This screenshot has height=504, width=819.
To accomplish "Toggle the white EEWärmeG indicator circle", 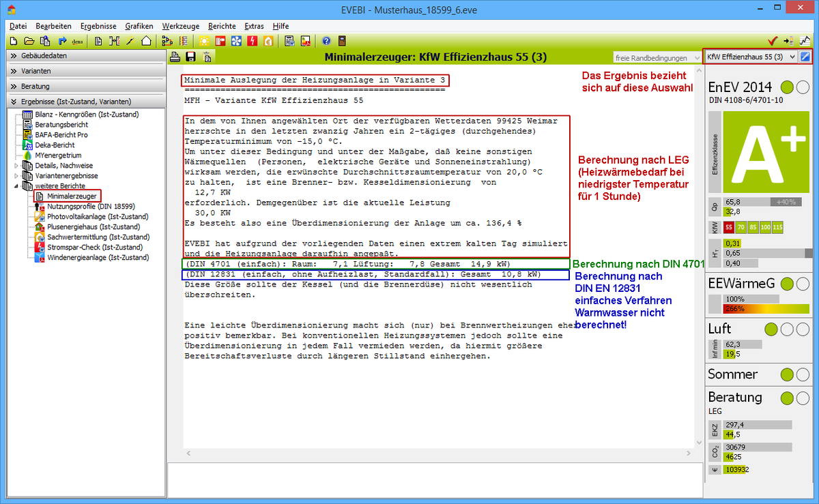I will 803,284.
